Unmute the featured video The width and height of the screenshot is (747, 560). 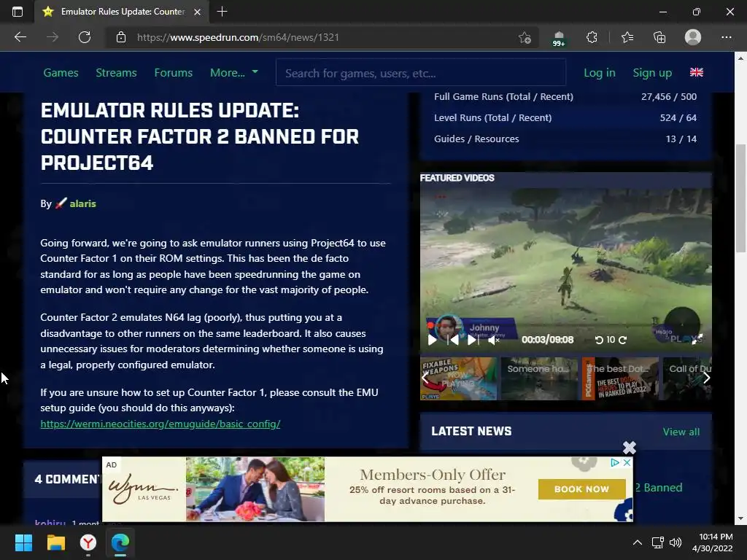494,340
